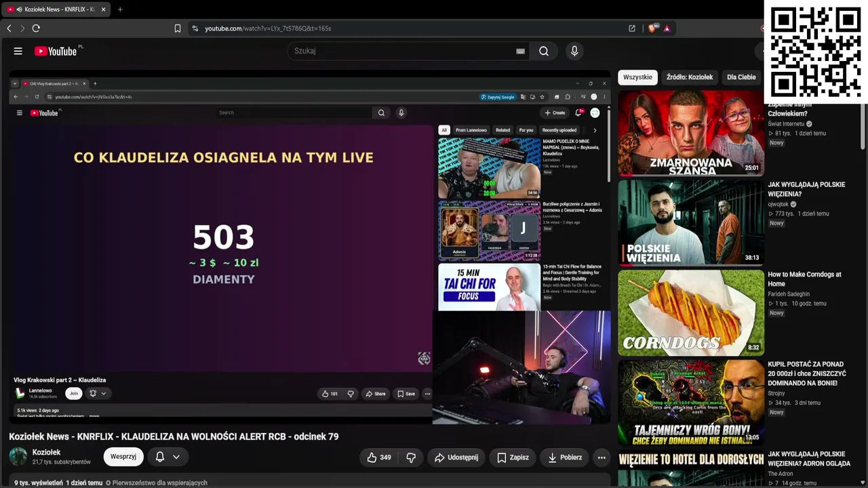The image size is (868, 488).
Task: Open the more actions three-dot menu
Action: pyautogui.click(x=601, y=457)
